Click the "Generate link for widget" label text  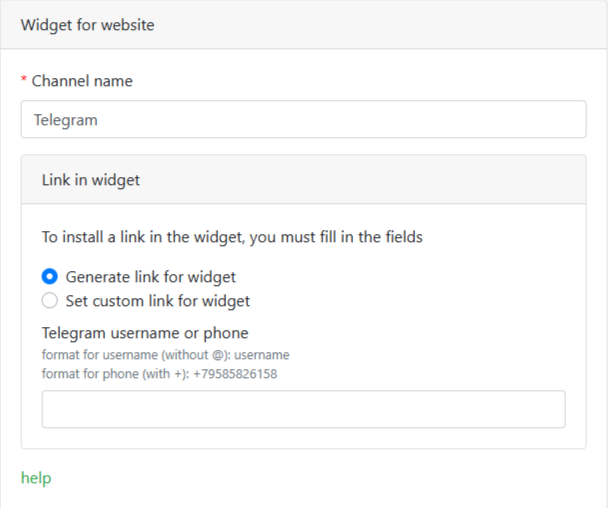click(x=151, y=277)
